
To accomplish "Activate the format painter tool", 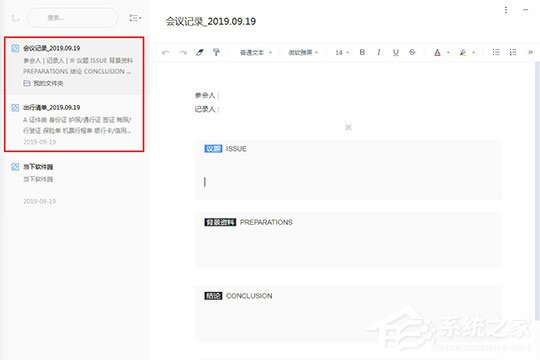I will click(x=216, y=52).
